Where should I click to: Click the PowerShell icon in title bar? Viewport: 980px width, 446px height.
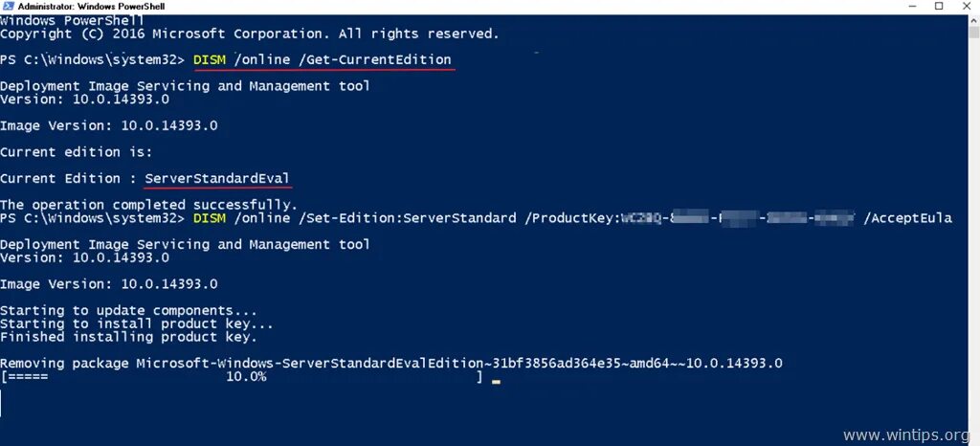click(7, 7)
